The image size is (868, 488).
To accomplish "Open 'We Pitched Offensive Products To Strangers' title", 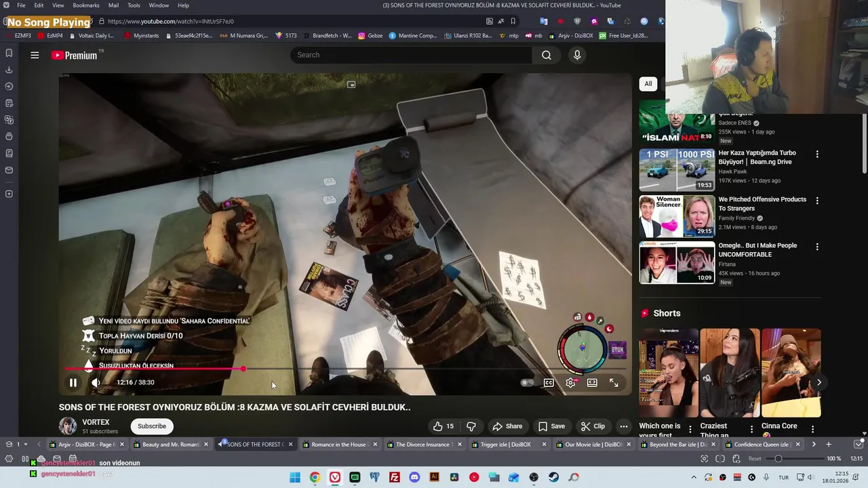I will click(x=762, y=204).
